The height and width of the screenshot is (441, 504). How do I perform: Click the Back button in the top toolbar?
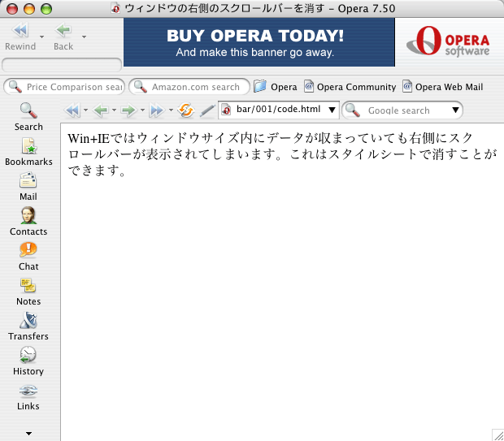(x=63, y=37)
